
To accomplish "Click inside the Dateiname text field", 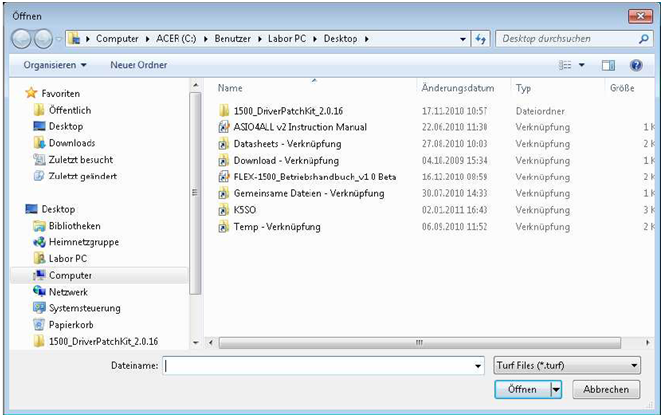I will tap(318, 366).
